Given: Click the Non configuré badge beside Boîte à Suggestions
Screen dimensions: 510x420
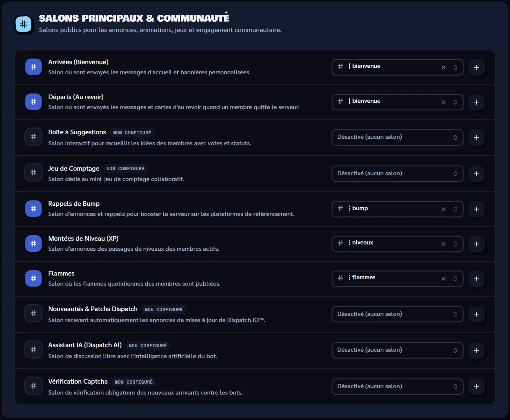Looking at the screenshot, I should click(x=132, y=133).
